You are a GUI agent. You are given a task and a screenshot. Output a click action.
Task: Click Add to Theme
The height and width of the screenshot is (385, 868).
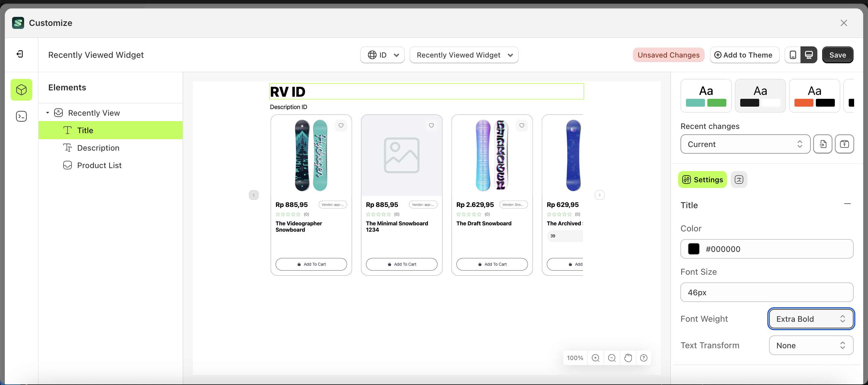pos(744,55)
